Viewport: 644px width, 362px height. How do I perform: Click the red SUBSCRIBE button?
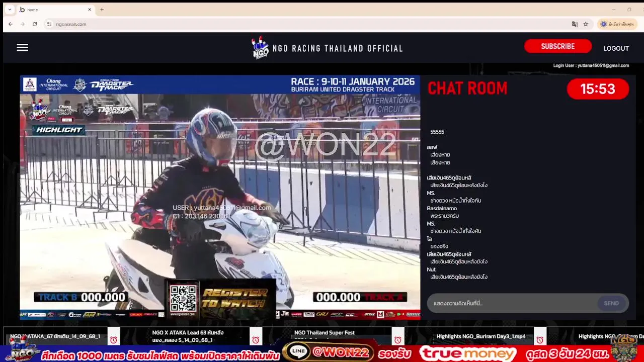click(x=557, y=46)
